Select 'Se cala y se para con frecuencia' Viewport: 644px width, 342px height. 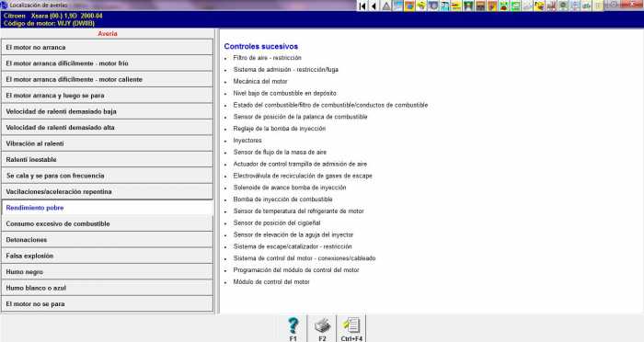[108, 176]
